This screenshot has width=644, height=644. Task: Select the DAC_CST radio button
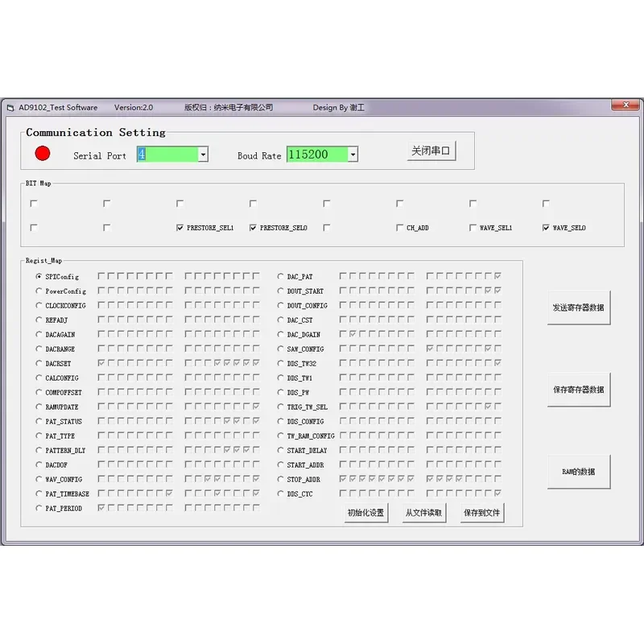click(x=280, y=320)
